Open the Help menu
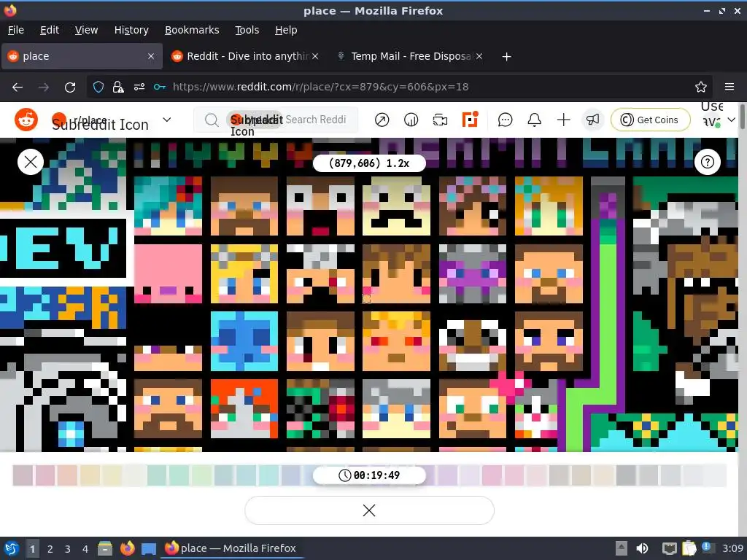Screen dimensions: 747x560 [286, 30]
